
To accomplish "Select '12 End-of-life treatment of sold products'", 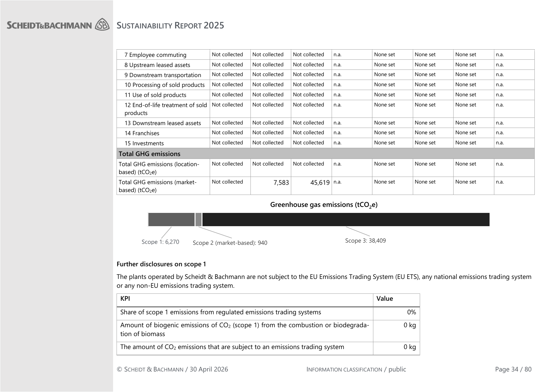I will coord(166,109).
